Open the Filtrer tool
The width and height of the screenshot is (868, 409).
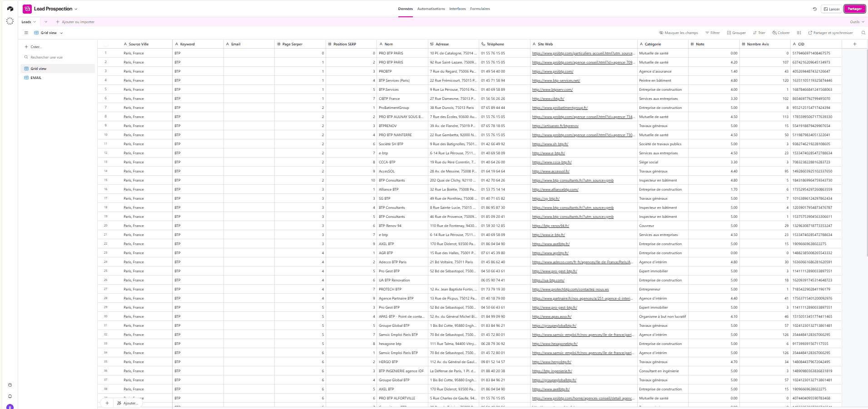[x=712, y=33]
